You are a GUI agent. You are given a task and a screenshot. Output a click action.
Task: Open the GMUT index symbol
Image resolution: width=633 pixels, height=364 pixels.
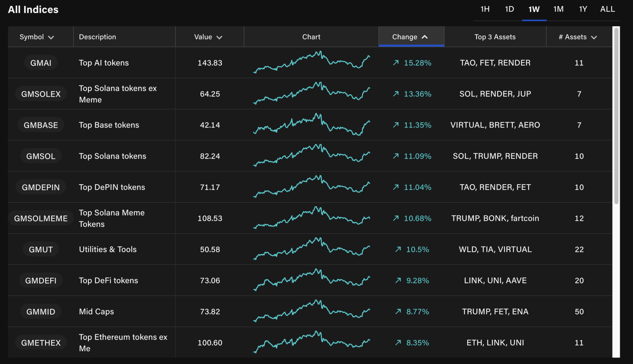41,249
